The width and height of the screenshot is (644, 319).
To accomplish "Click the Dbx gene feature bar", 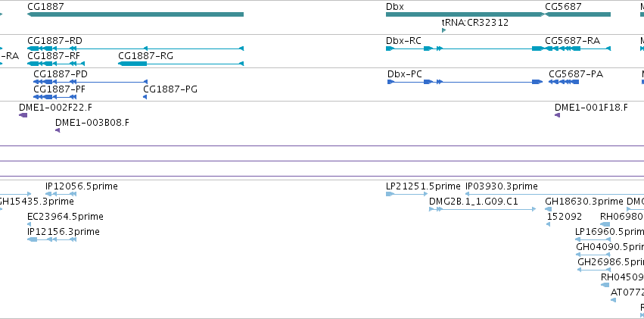I will click(465, 14).
